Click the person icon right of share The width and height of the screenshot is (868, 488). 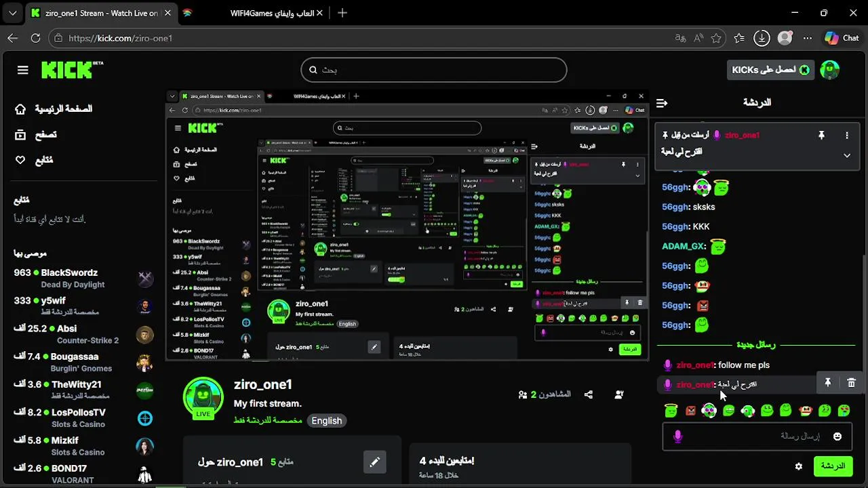(619, 394)
